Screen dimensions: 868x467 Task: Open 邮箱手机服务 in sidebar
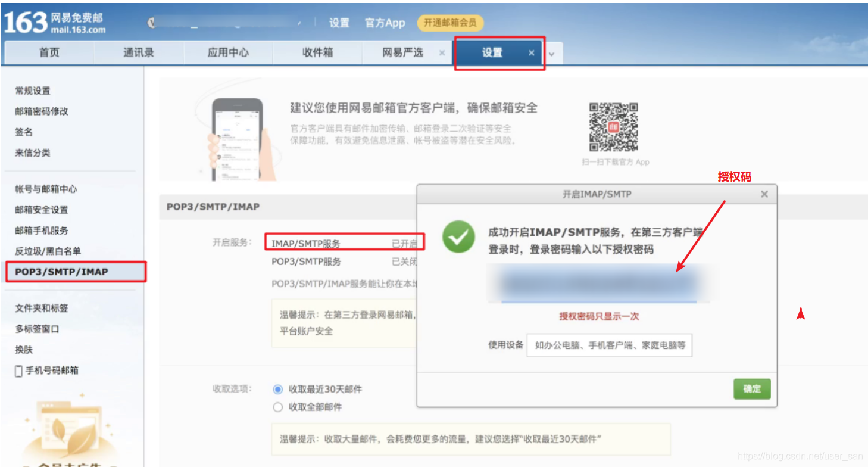pos(42,231)
